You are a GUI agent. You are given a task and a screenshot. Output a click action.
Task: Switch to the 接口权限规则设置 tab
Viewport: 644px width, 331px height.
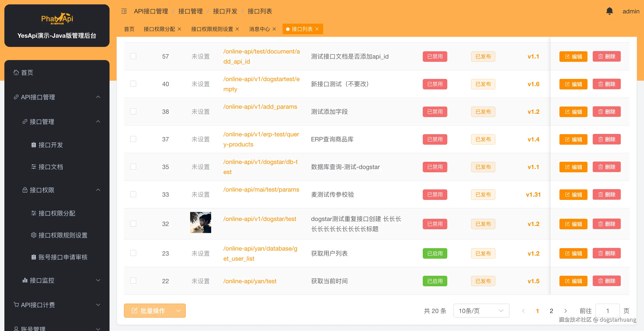click(212, 29)
